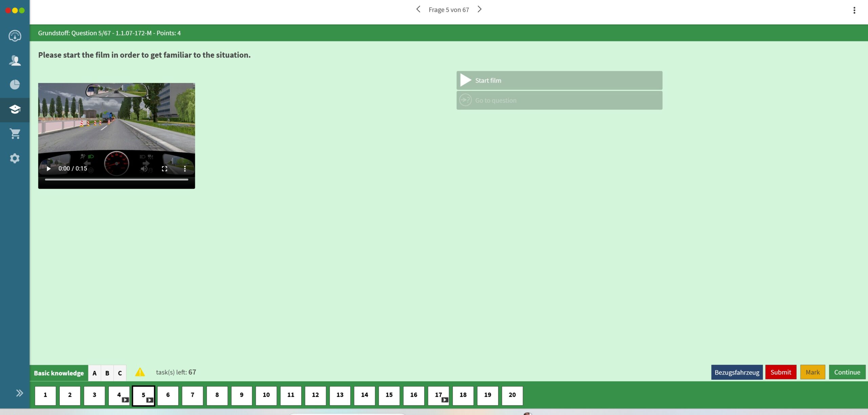Expand the sidebar with double chevron
This screenshot has width=868, height=415.
click(x=19, y=393)
